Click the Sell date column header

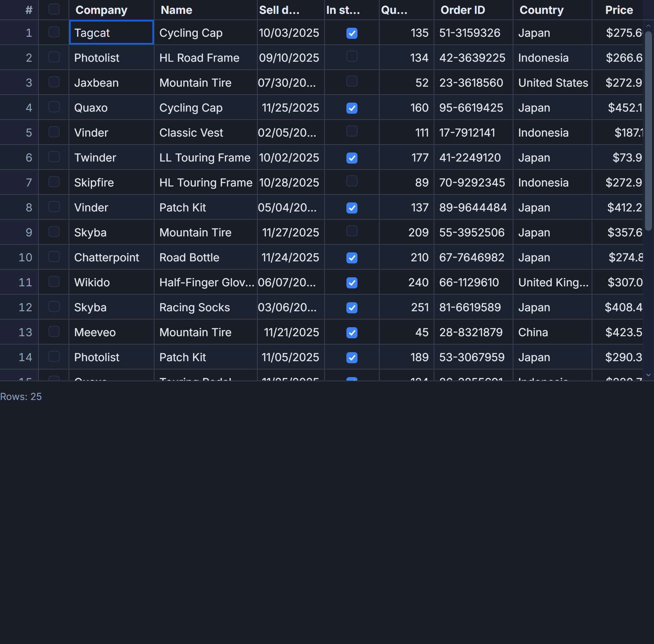291,10
